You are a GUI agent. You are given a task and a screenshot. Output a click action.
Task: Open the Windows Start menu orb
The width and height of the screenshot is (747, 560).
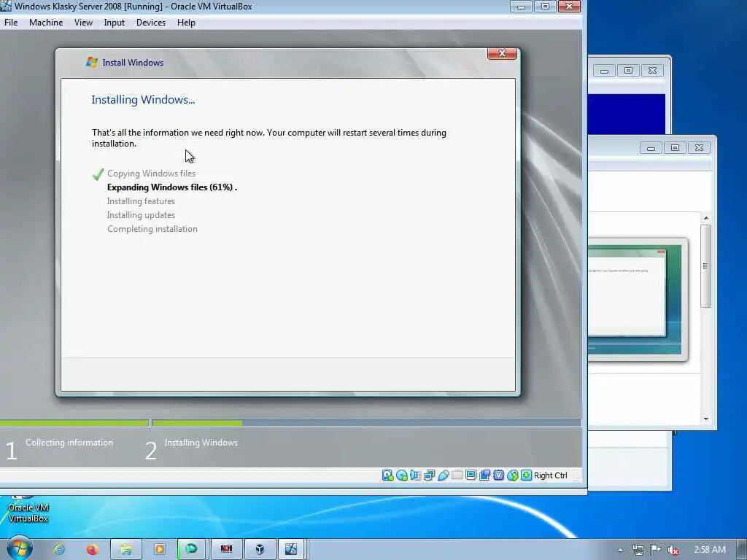tap(19, 548)
